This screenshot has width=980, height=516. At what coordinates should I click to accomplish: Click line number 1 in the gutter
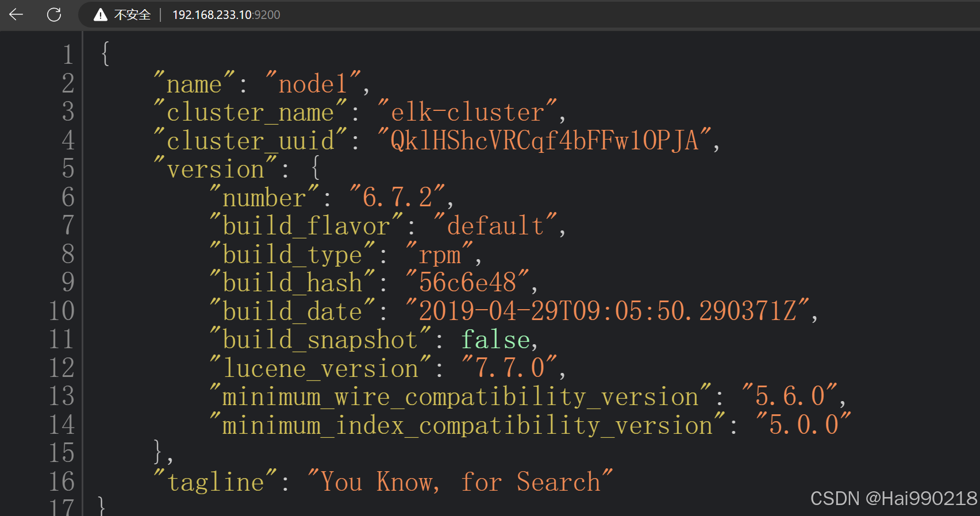click(68, 55)
